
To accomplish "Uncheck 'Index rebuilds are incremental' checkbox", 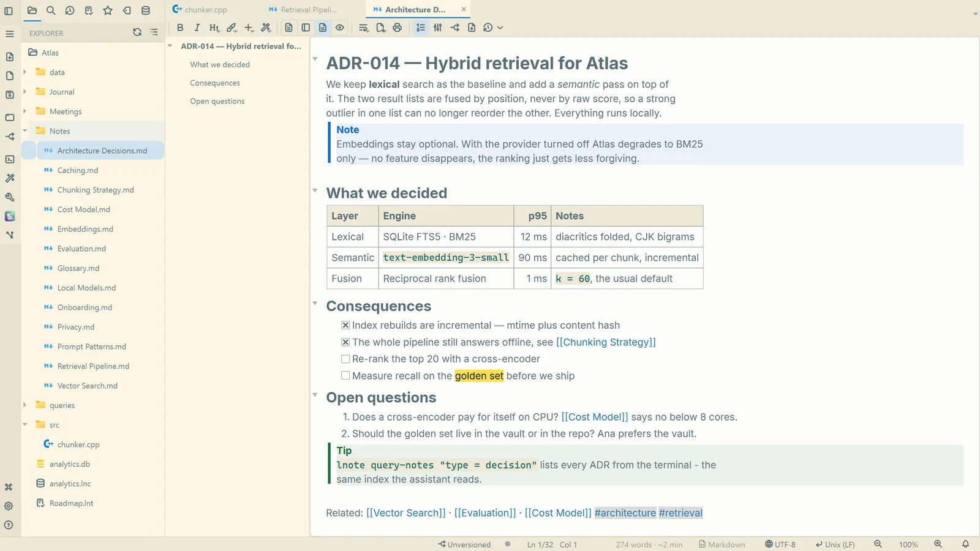I will coord(345,325).
